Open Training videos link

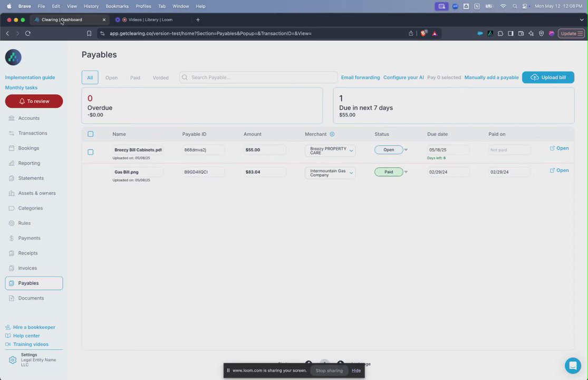point(31,344)
